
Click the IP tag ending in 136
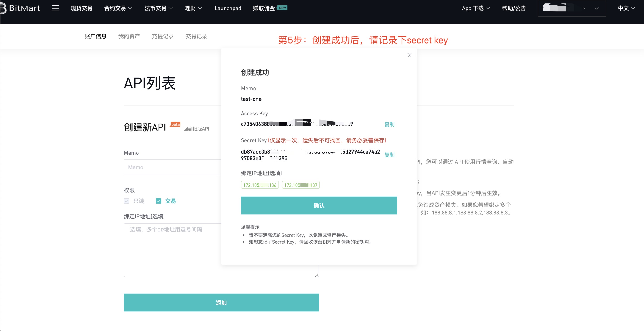[260, 185]
